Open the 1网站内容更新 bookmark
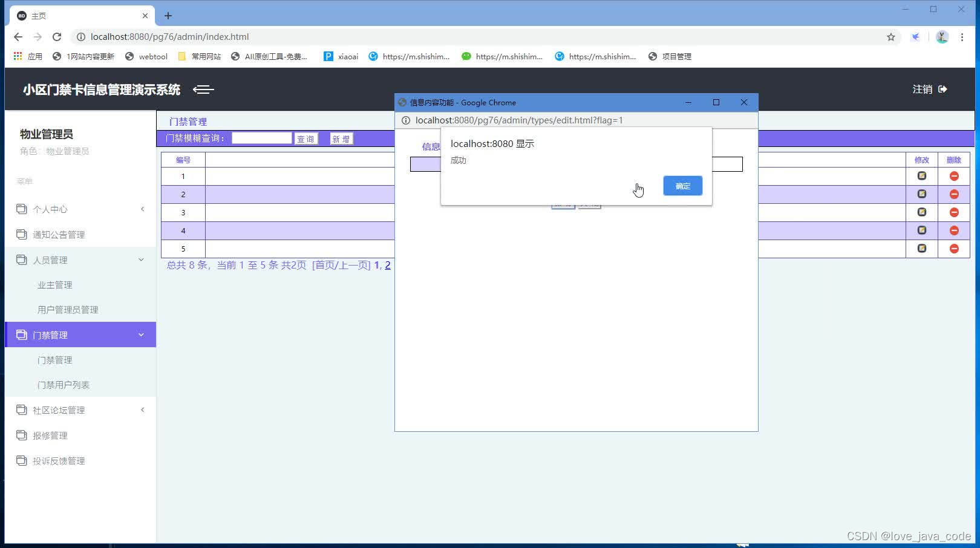This screenshot has height=548, width=980. click(x=83, y=56)
